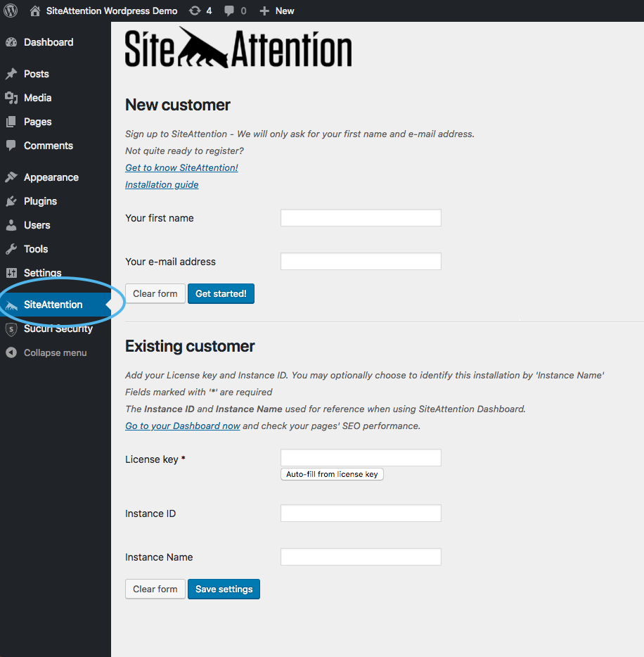Click the Get started! button
Viewport: 644px width, 657px height.
coord(221,294)
